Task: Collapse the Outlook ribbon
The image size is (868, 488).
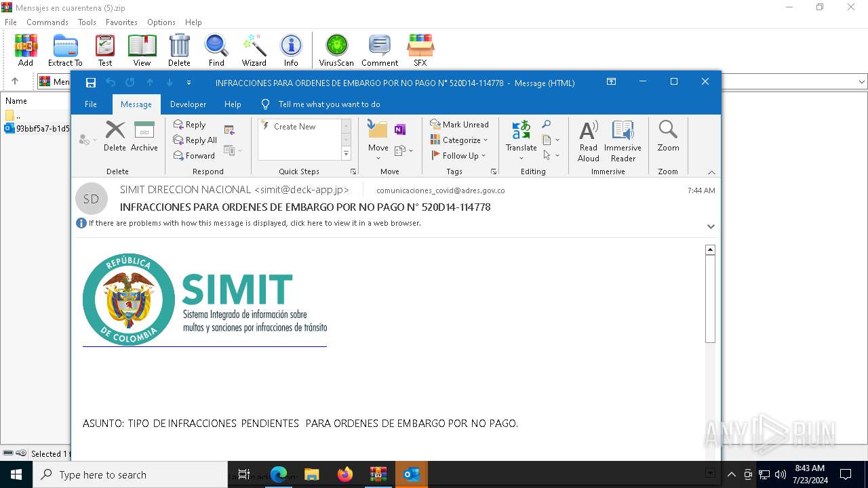Action: point(711,172)
